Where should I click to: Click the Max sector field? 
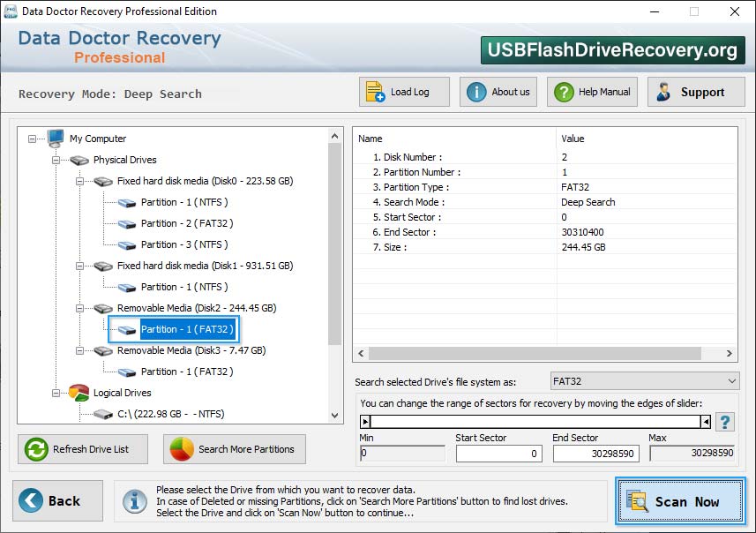692,453
